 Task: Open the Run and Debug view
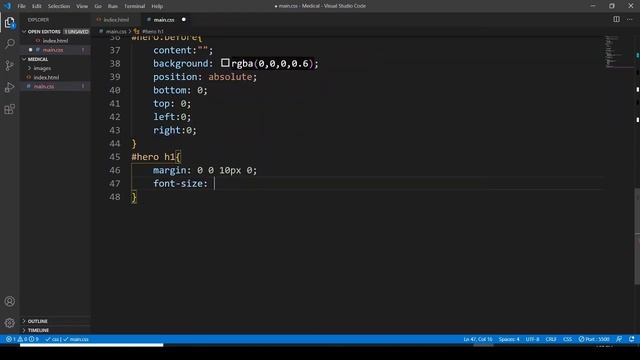pyautogui.click(x=9, y=87)
